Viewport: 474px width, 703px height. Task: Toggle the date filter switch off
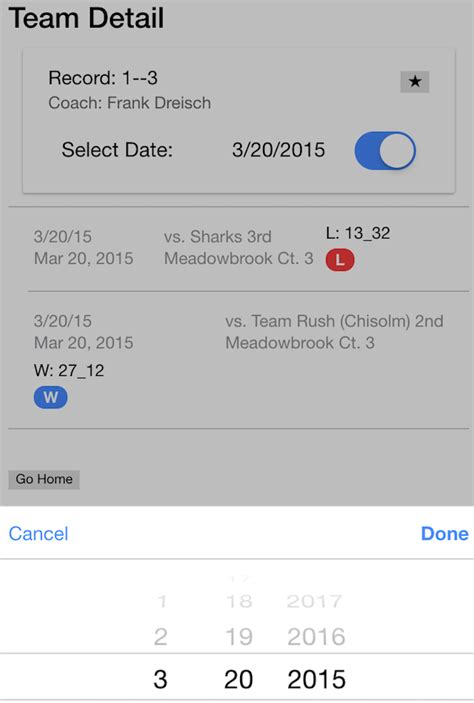[x=385, y=151]
